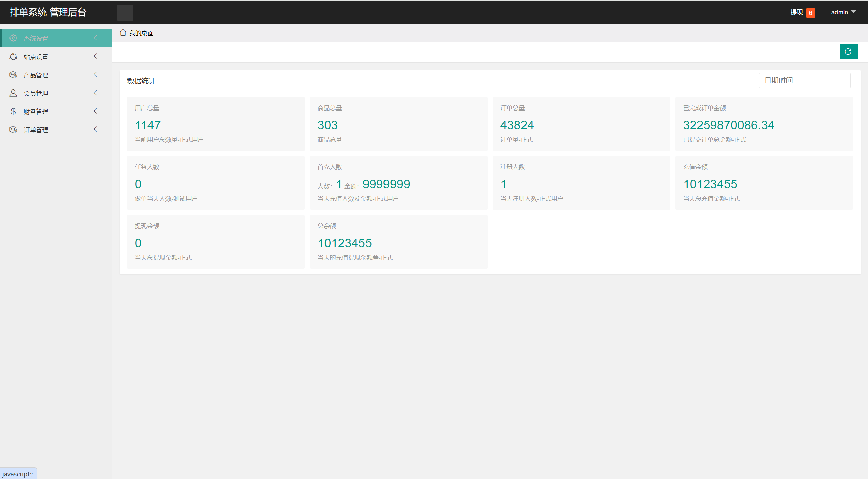Viewport: 868px width, 479px height.
Task: Click the hamburger menu toggle icon
Action: 125,13
